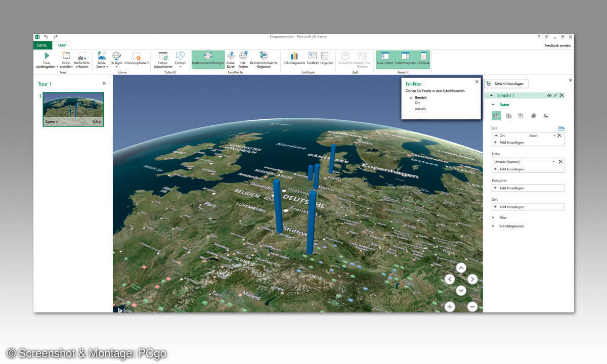The height and width of the screenshot is (364, 607).
Task: Select bubble chart type
Action: click(x=521, y=116)
